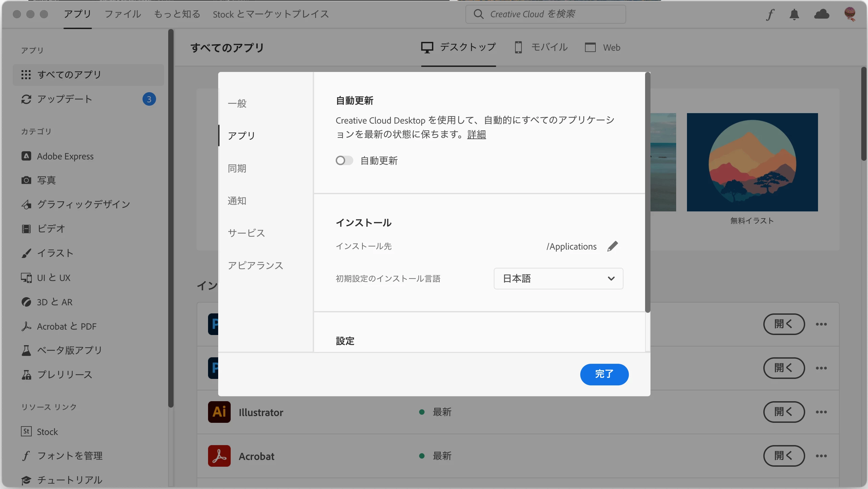Image resolution: width=868 pixels, height=489 pixels.
Task: Open the 日本語 install language dropdown
Action: point(558,279)
